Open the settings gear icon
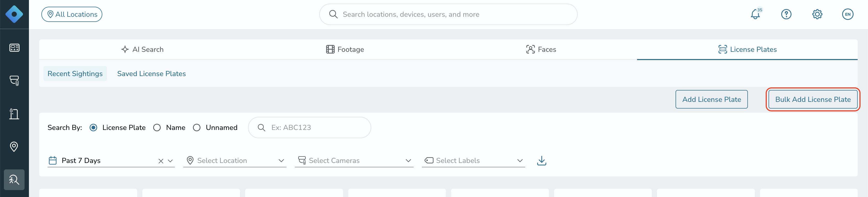This screenshot has width=868, height=197. click(x=817, y=14)
